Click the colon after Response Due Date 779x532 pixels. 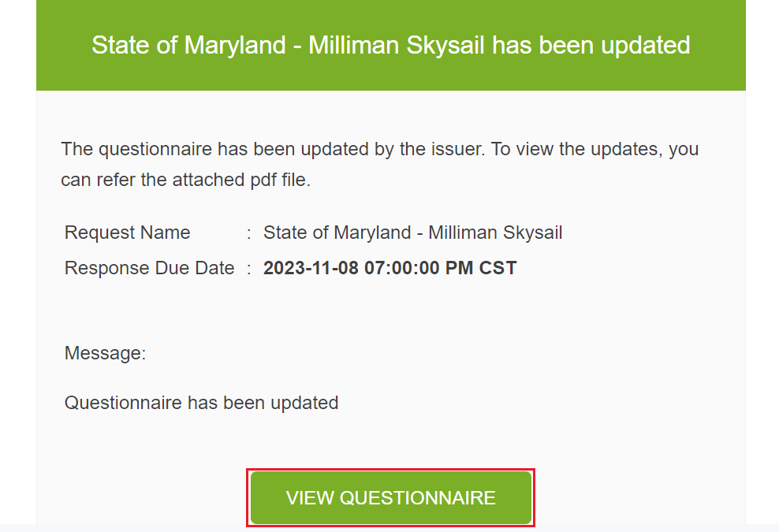pyautogui.click(x=249, y=268)
